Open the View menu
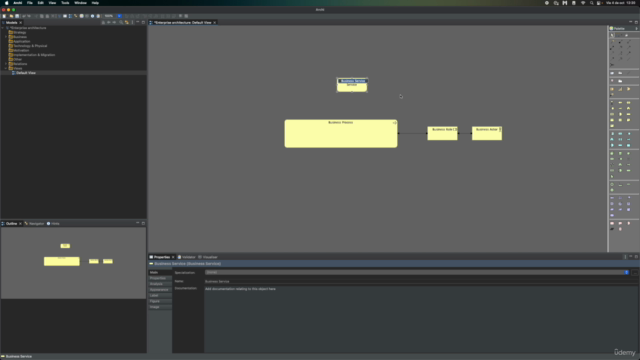 [x=52, y=3]
